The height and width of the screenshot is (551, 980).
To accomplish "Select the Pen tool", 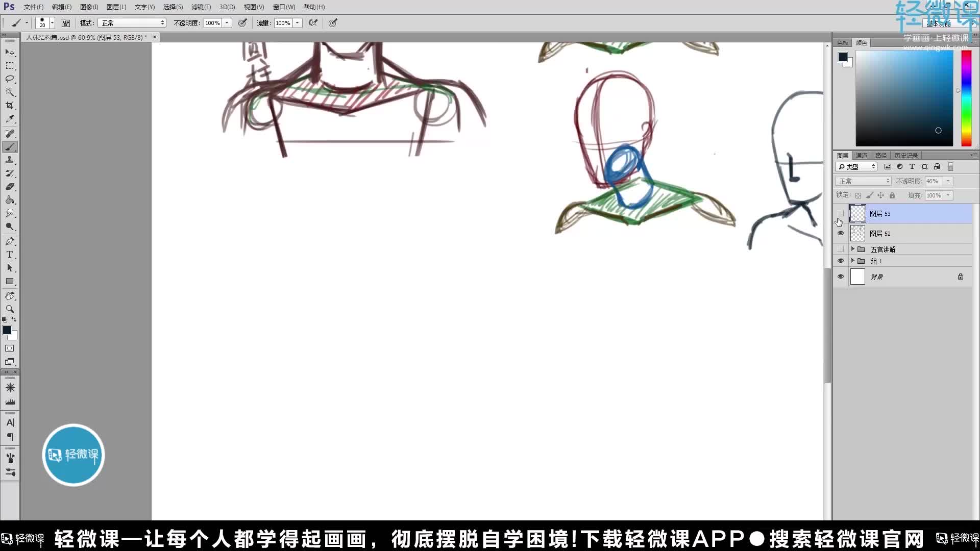I will (x=10, y=241).
